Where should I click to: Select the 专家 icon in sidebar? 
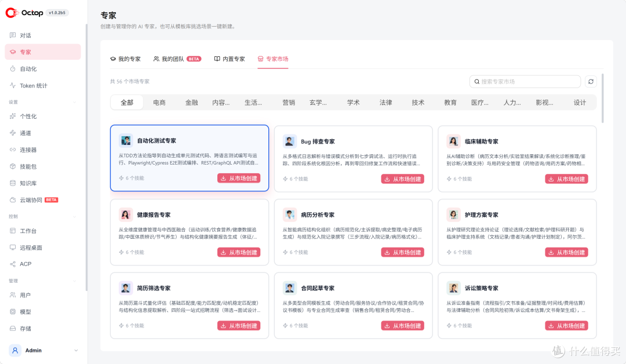point(13,52)
